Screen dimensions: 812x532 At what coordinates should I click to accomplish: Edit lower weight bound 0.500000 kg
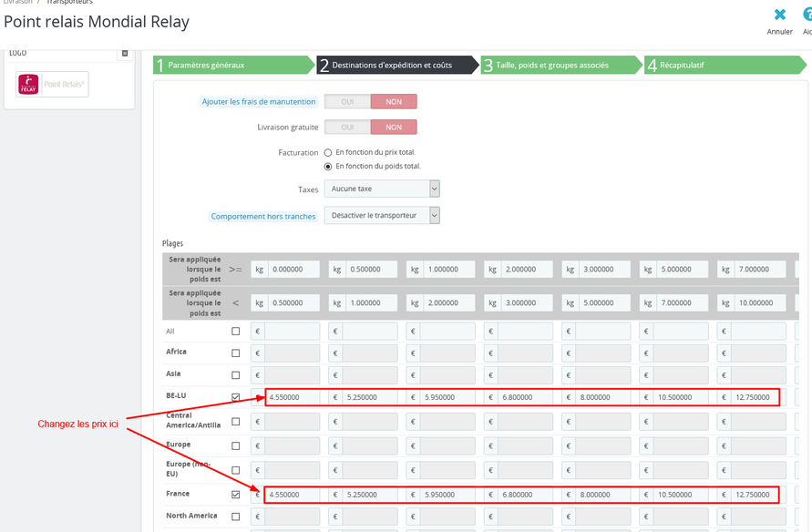coord(371,270)
